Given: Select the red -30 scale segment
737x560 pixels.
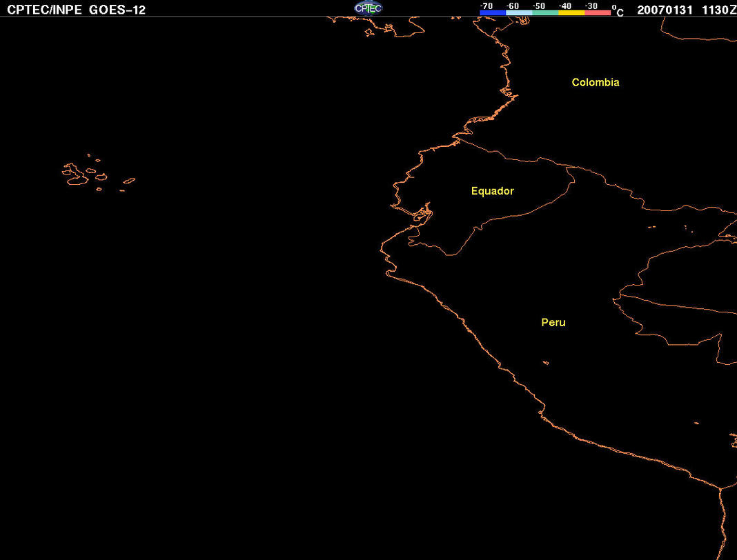Looking at the screenshot, I should (x=598, y=12).
